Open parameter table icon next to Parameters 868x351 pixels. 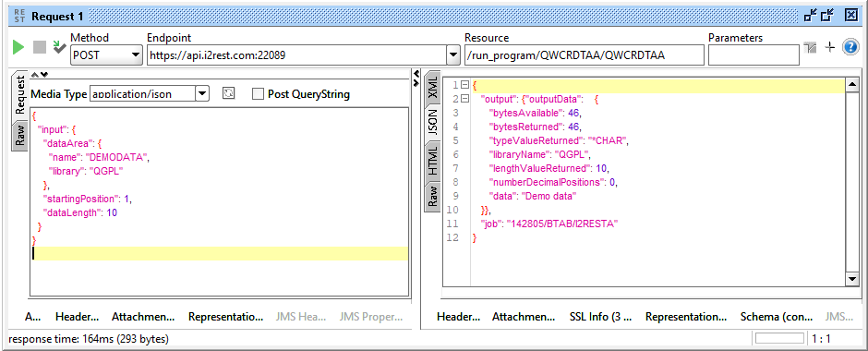tap(812, 48)
